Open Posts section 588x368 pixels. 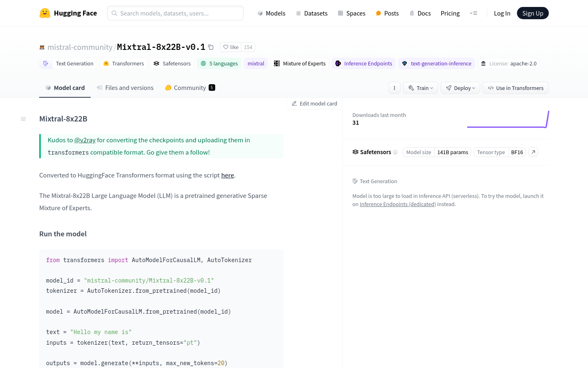(x=387, y=13)
